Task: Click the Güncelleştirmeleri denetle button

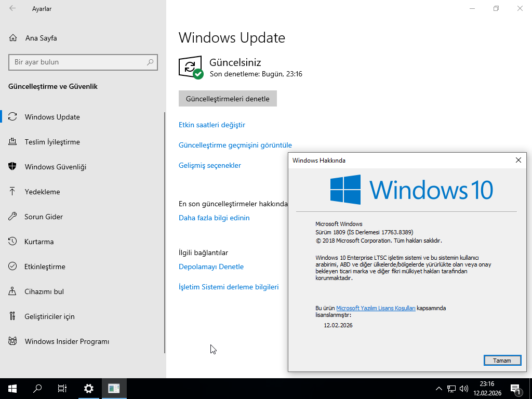Action: tap(228, 98)
